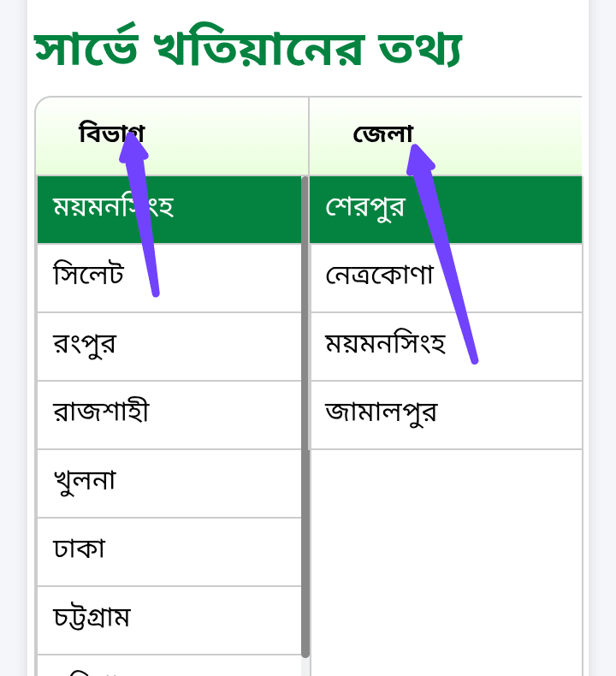
Task: Click the purple arrow pointing at বিভাগ
Action: (144, 222)
